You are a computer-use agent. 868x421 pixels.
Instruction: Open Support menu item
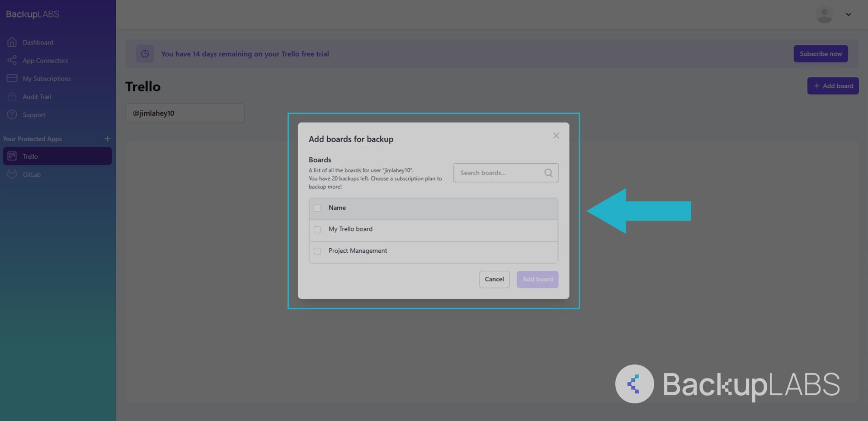coord(34,114)
